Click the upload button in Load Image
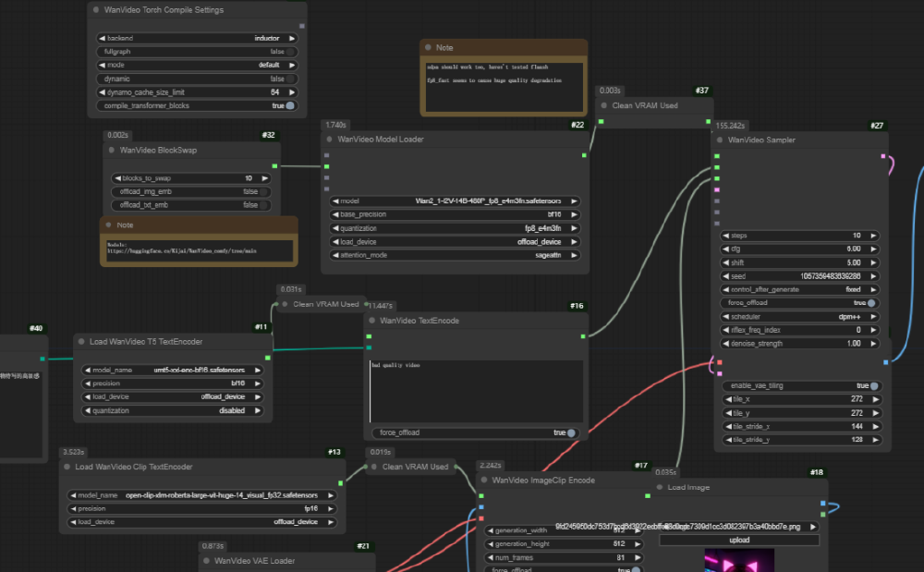The width and height of the screenshot is (924, 572). [x=739, y=540]
